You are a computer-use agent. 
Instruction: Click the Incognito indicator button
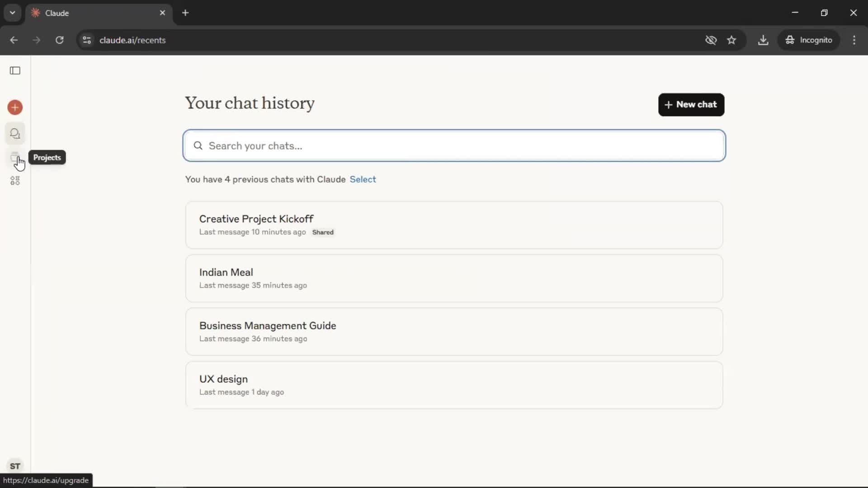(x=809, y=40)
